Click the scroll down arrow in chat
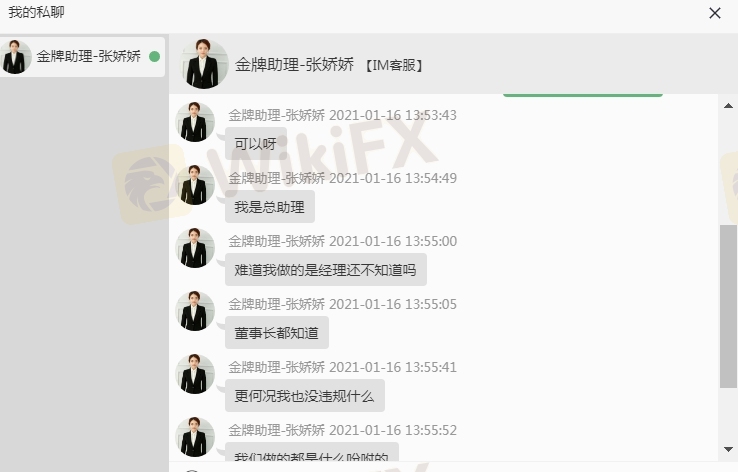Viewport: 738px width, 472px height. point(728,449)
